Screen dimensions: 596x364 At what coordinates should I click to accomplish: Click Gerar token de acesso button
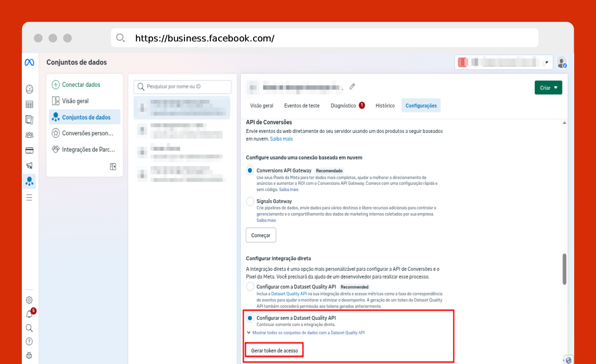(x=274, y=350)
